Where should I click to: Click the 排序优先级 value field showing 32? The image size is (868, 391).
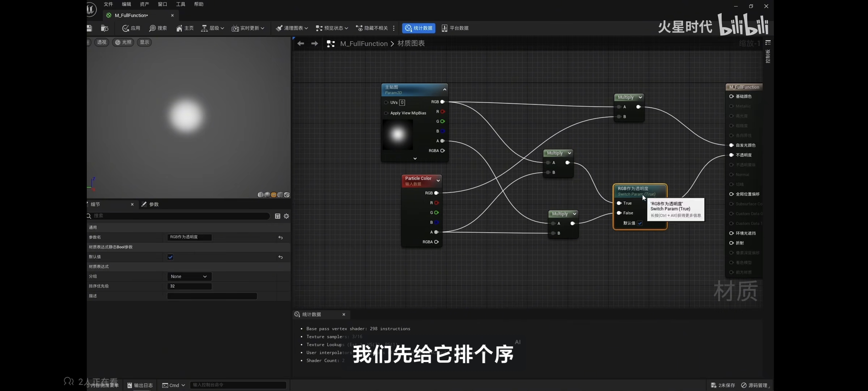click(x=189, y=286)
